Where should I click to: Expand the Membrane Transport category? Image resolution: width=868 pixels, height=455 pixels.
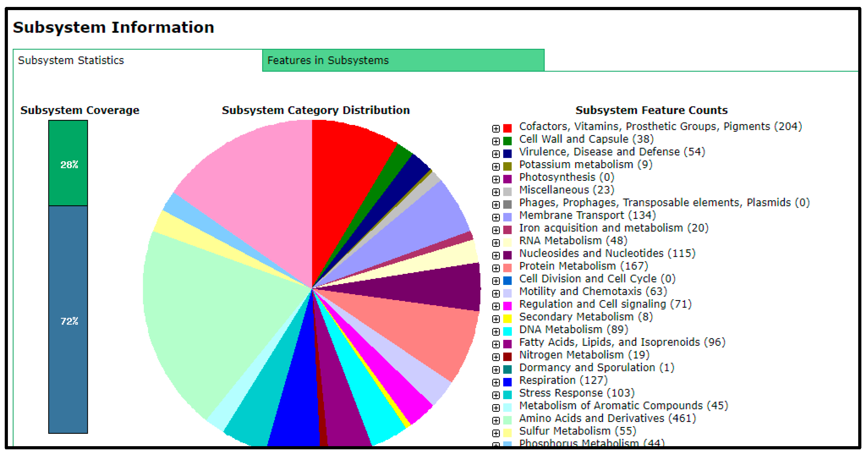[496, 218]
